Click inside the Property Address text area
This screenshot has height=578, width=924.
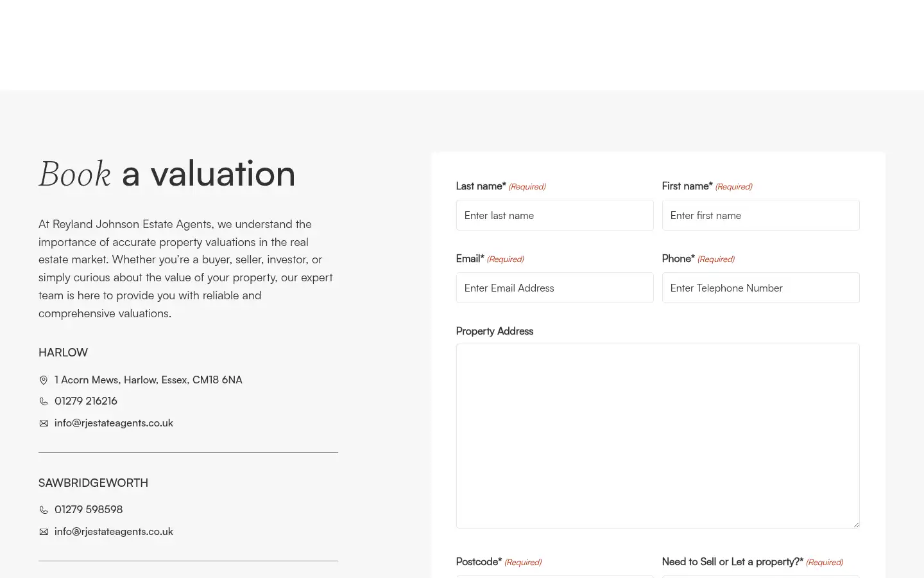coord(658,436)
